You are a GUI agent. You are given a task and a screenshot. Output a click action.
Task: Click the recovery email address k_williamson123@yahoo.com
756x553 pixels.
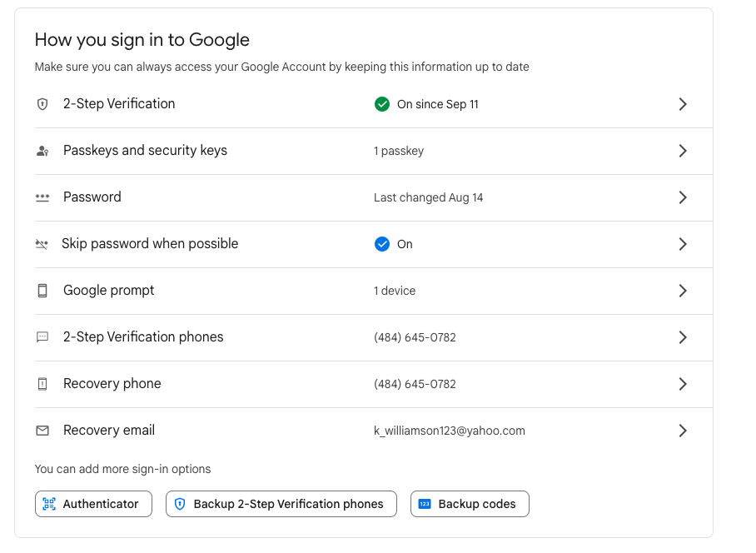pyautogui.click(x=450, y=431)
